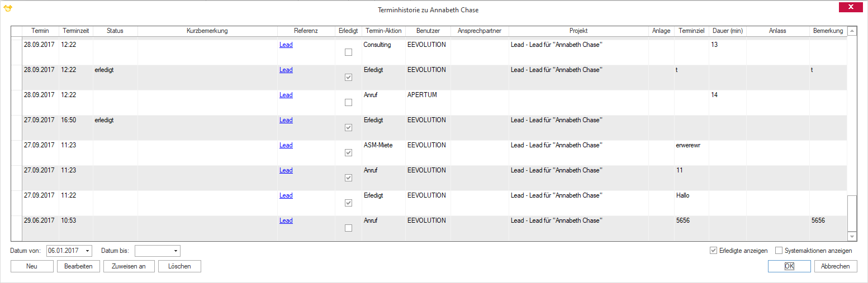The image size is (868, 283).
Task: Click Projekt column header
Action: coord(578,31)
